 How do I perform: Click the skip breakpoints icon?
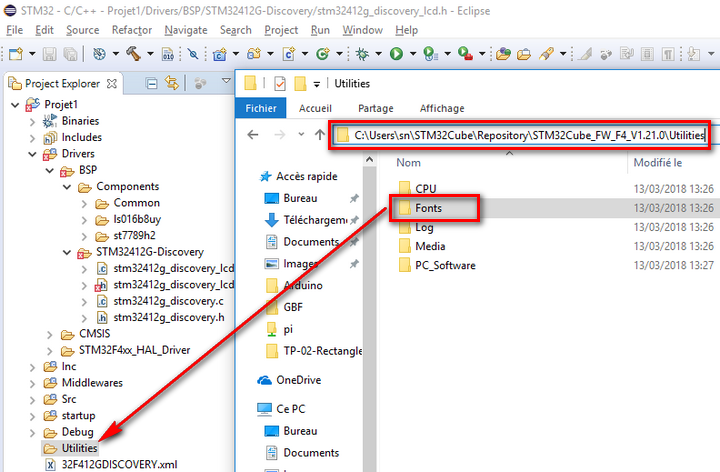[193, 54]
